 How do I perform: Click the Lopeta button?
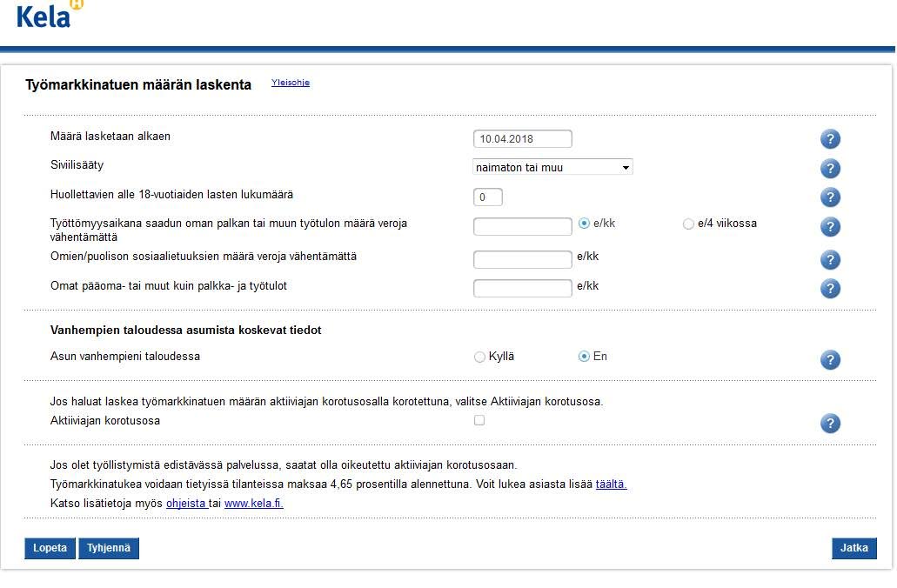[50, 548]
